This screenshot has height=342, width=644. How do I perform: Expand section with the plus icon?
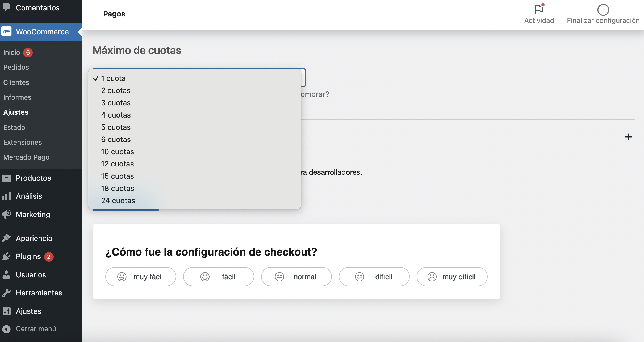coord(628,137)
